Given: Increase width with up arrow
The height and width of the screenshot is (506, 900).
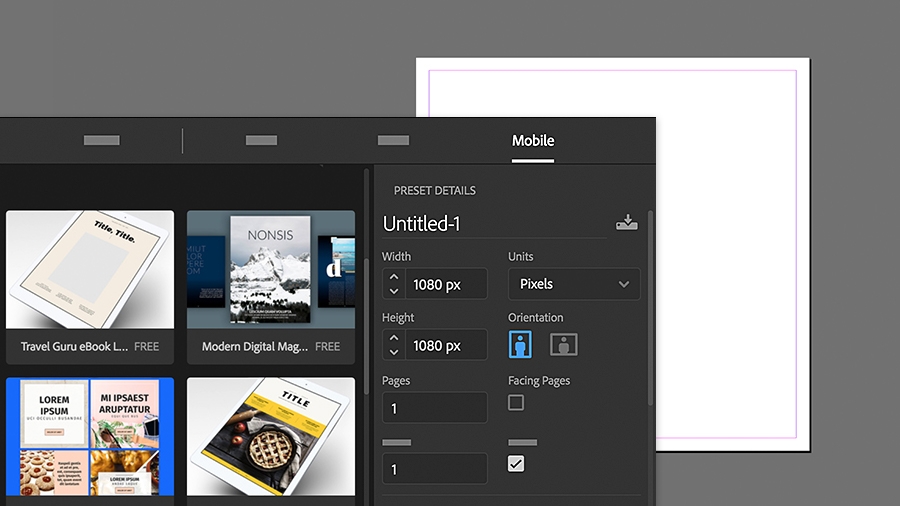Looking at the screenshot, I should coord(394,277).
